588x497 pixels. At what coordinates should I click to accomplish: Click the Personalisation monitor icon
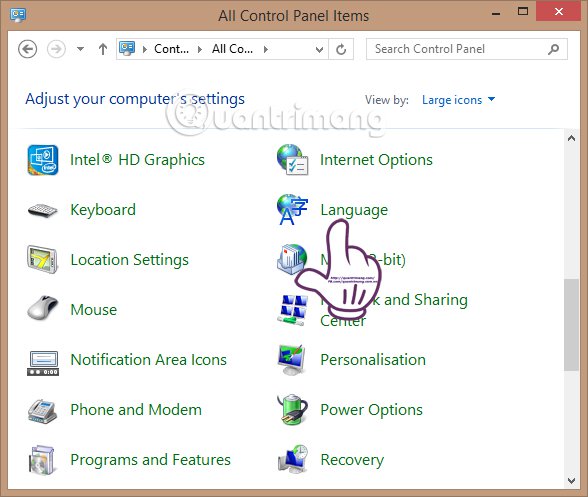point(292,360)
